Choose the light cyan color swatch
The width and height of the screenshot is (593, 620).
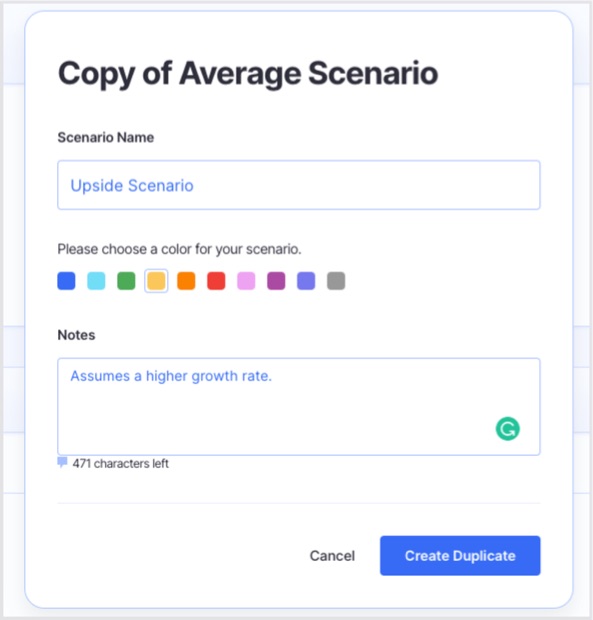tap(96, 281)
